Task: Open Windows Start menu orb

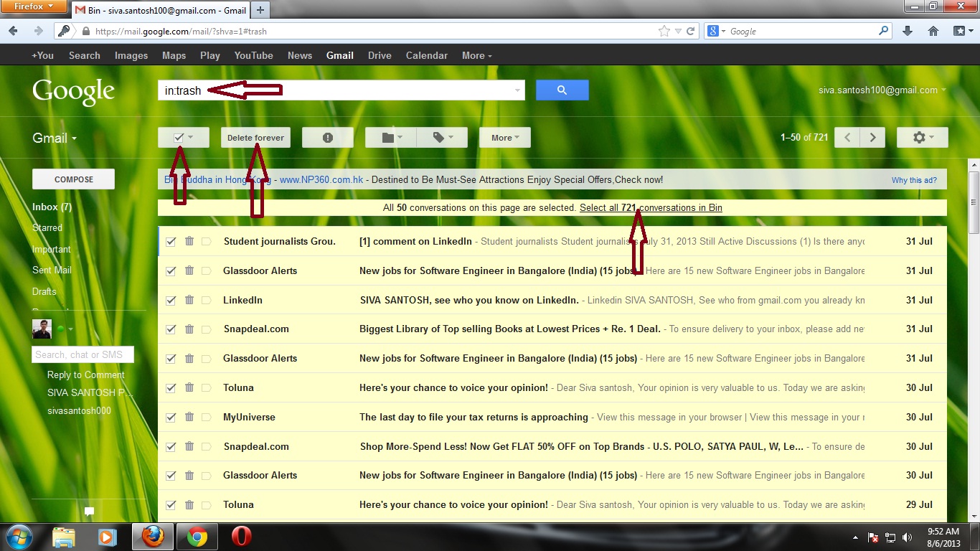Action: point(19,537)
